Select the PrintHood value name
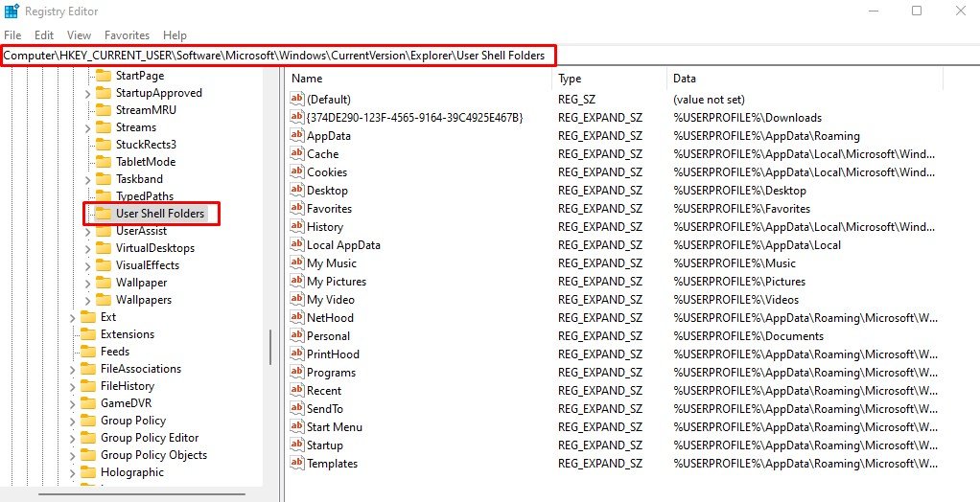The image size is (980, 502). [333, 354]
